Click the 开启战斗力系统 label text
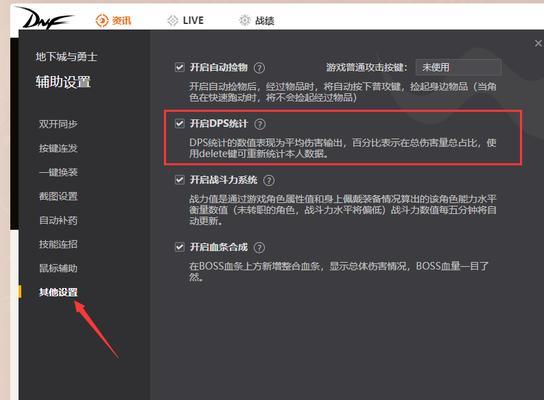544x400 pixels. [223, 180]
